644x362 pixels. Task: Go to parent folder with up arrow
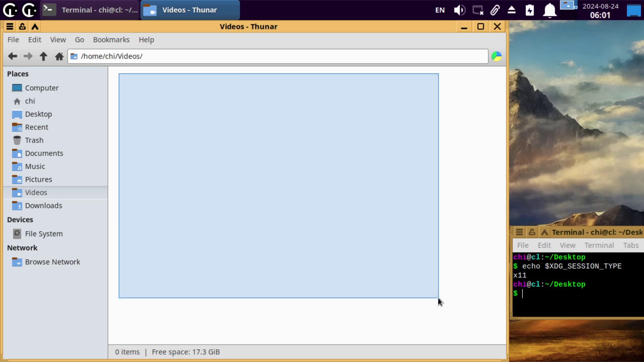[x=43, y=56]
